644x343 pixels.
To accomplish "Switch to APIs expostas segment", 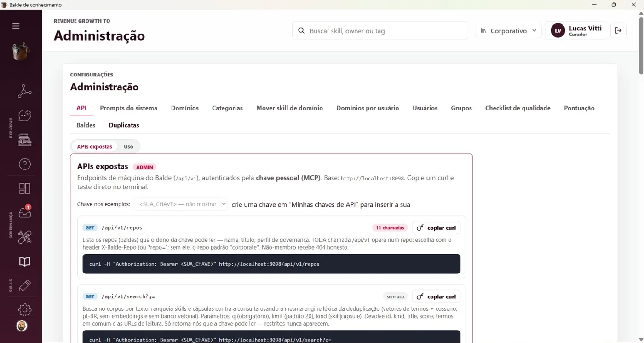I will 94,146.
